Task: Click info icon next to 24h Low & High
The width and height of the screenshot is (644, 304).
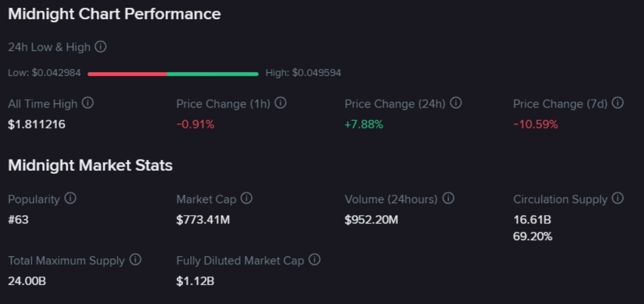Action: 101,47
